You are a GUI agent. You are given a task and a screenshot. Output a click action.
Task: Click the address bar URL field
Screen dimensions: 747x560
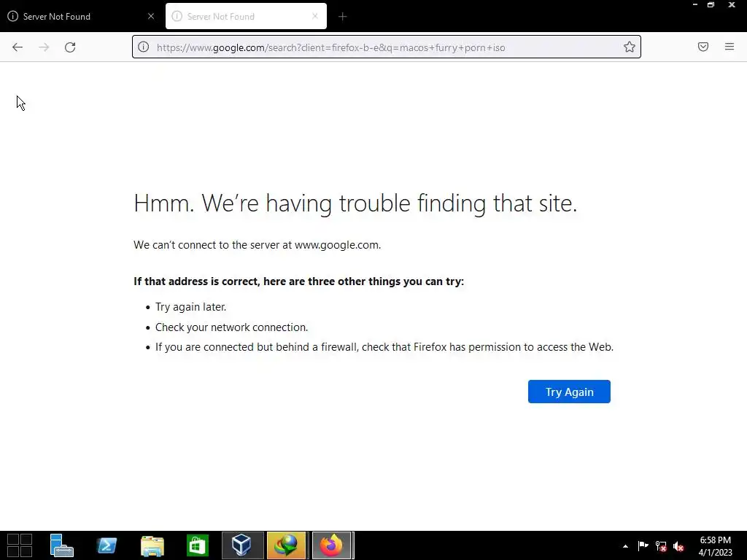pos(387,47)
